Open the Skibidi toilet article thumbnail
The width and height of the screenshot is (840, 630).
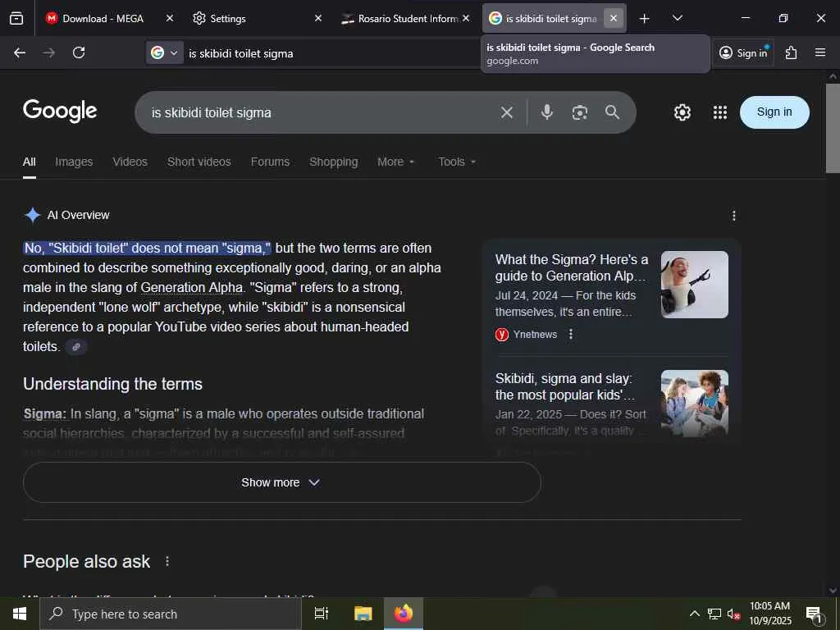point(694,285)
